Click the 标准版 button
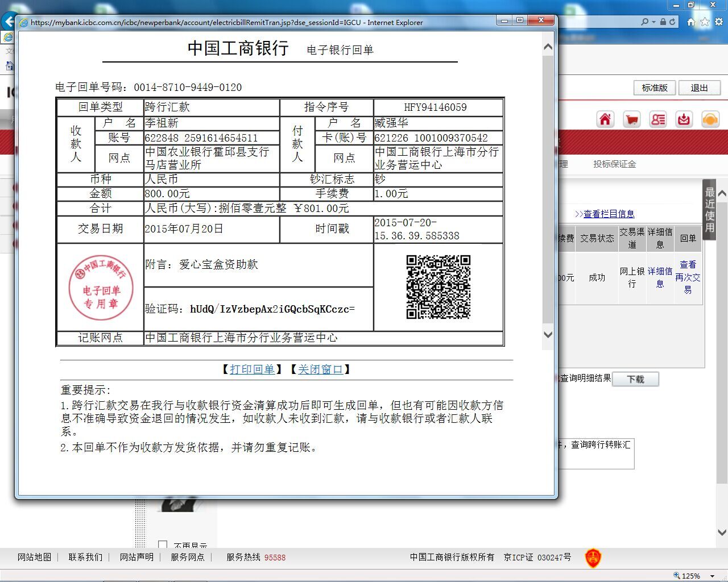 coord(655,88)
